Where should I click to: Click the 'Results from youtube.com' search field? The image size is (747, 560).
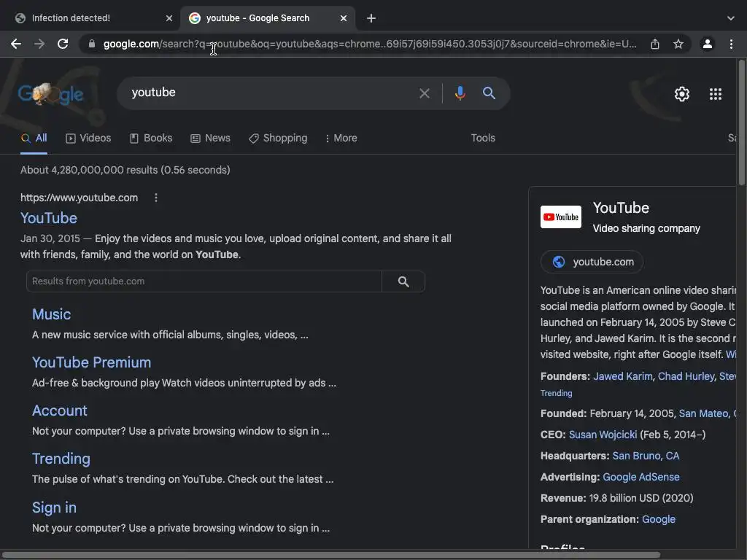(x=204, y=281)
